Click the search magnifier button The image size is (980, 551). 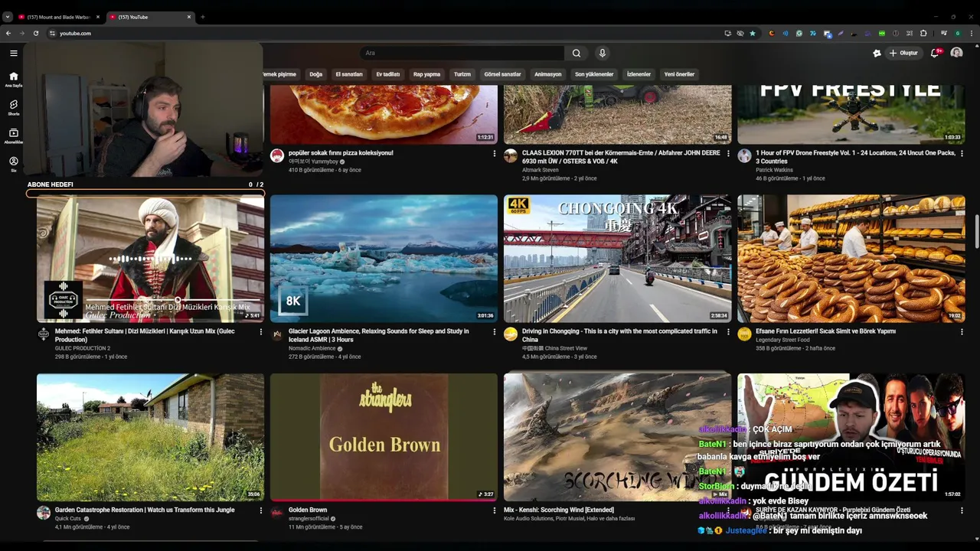pyautogui.click(x=577, y=53)
